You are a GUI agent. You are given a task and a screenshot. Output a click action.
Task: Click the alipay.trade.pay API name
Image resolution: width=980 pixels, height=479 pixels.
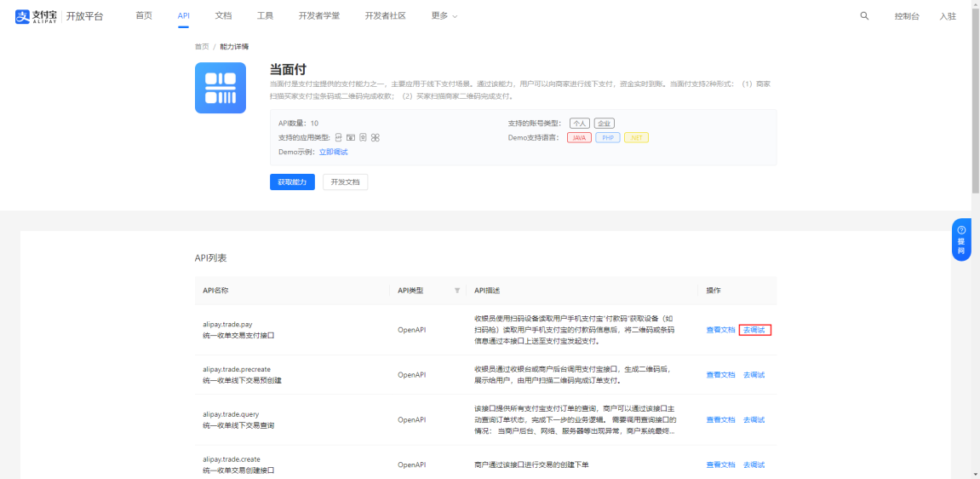226,324
